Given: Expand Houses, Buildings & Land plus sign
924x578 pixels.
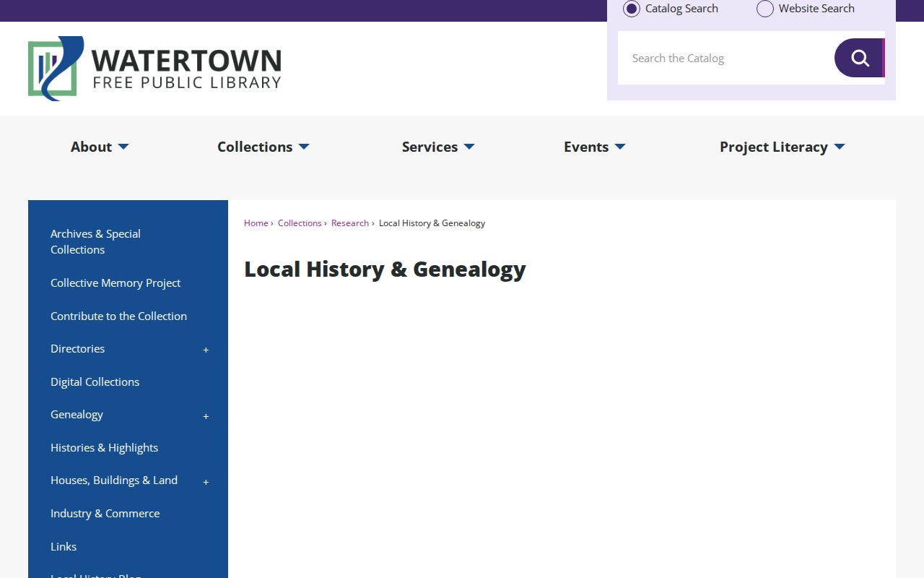Looking at the screenshot, I should pyautogui.click(x=206, y=482).
